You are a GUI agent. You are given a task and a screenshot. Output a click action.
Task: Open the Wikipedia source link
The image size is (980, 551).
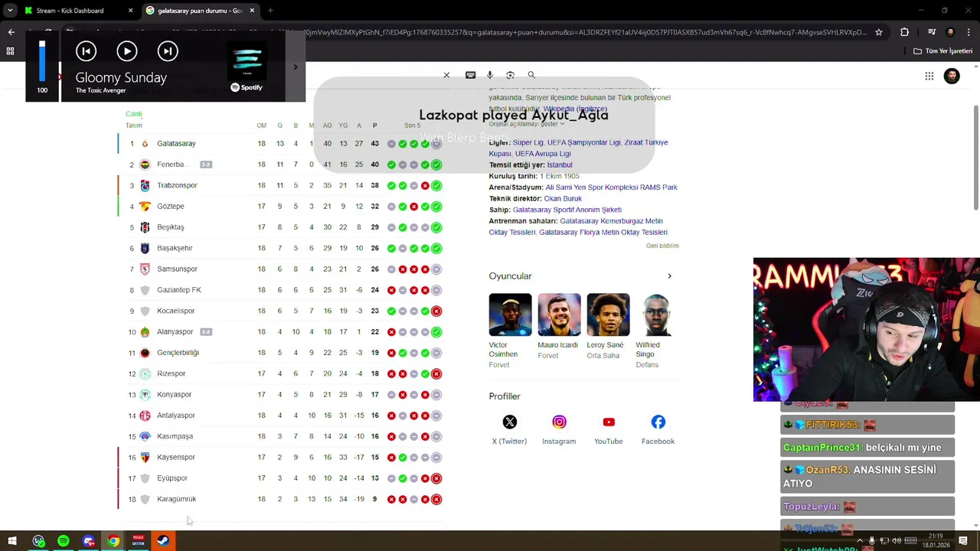tap(575, 109)
